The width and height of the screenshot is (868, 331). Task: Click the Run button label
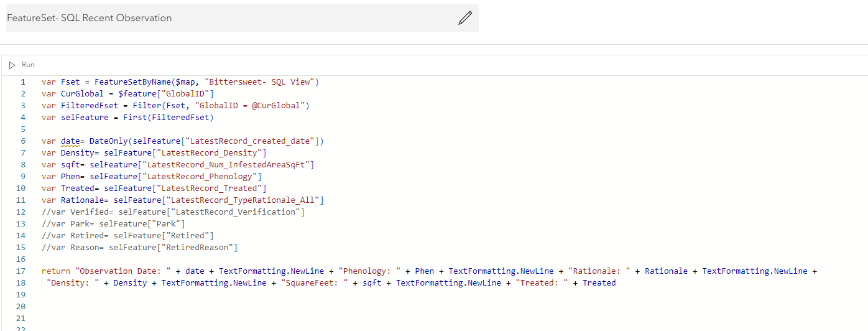(x=28, y=65)
